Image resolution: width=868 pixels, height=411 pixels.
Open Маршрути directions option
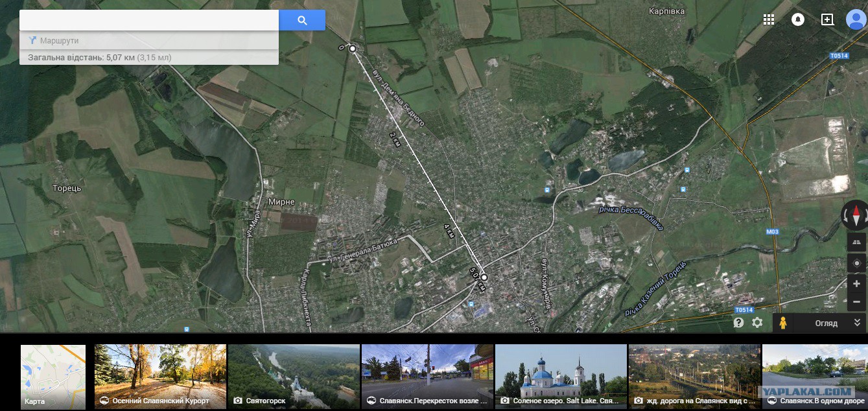[54, 41]
